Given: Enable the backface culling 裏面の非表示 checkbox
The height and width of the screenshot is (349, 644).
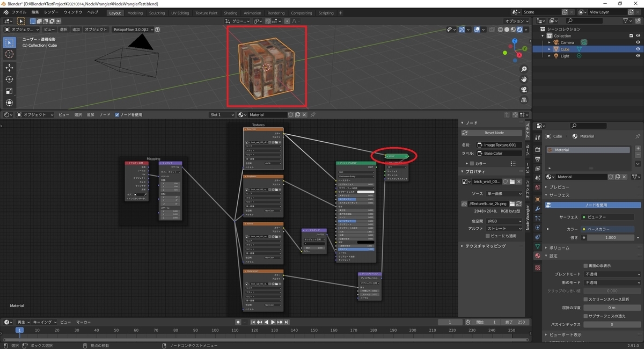Looking at the screenshot, I should [x=586, y=266].
